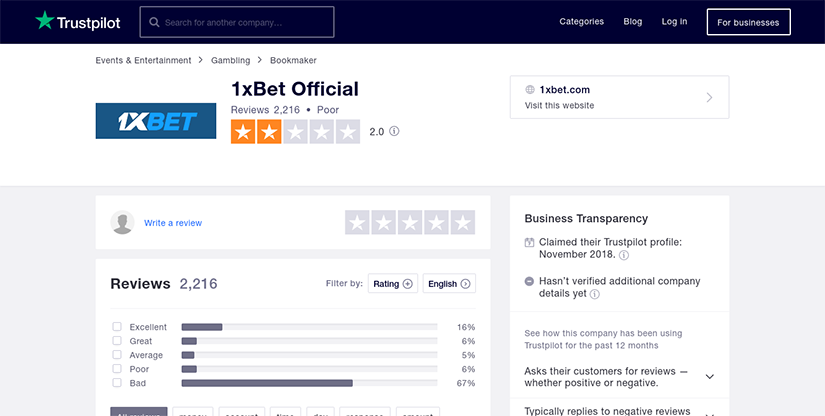
Task: Open the Categories menu
Action: pyautogui.click(x=581, y=22)
